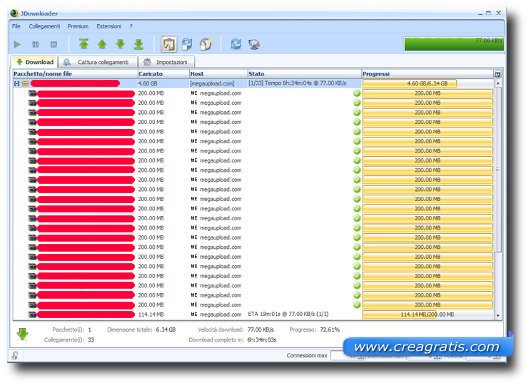Click the 72.61% progress value

[329, 330]
